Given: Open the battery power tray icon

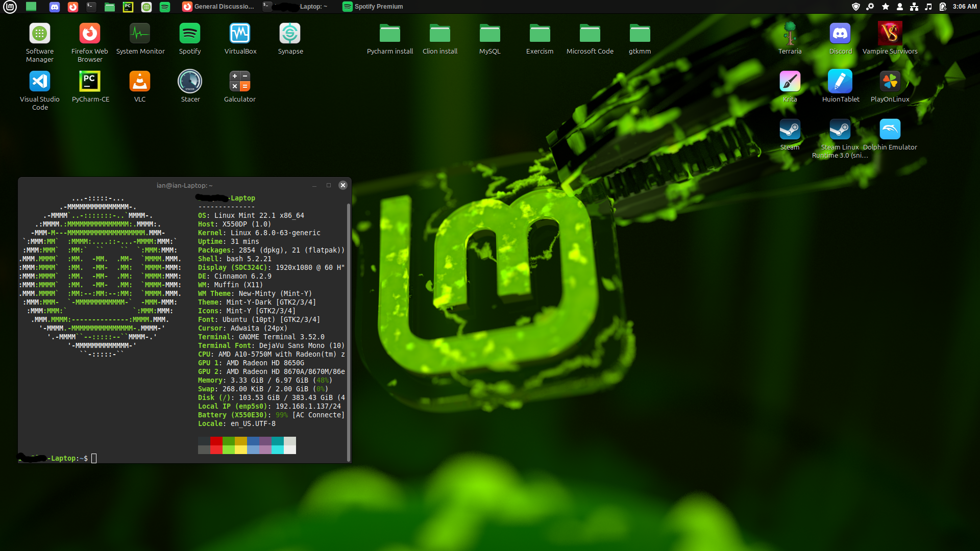Looking at the screenshot, I should [x=943, y=7].
